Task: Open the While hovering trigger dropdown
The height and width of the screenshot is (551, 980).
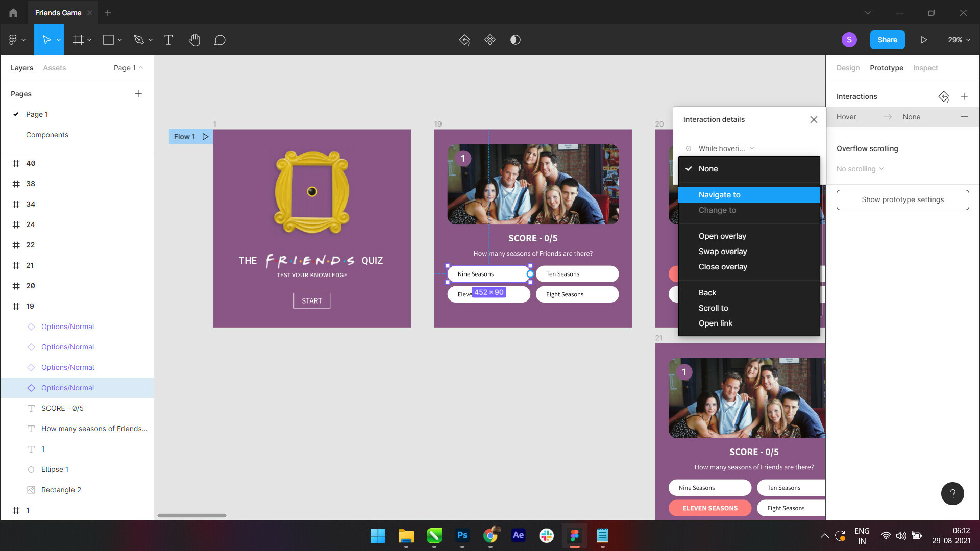Action: (x=726, y=148)
